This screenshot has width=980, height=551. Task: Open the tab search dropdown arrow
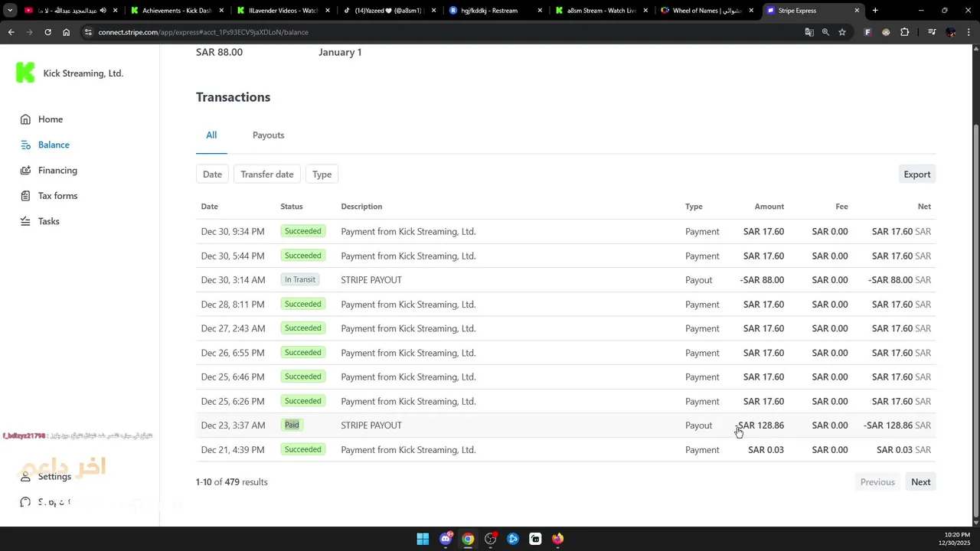click(x=10, y=11)
